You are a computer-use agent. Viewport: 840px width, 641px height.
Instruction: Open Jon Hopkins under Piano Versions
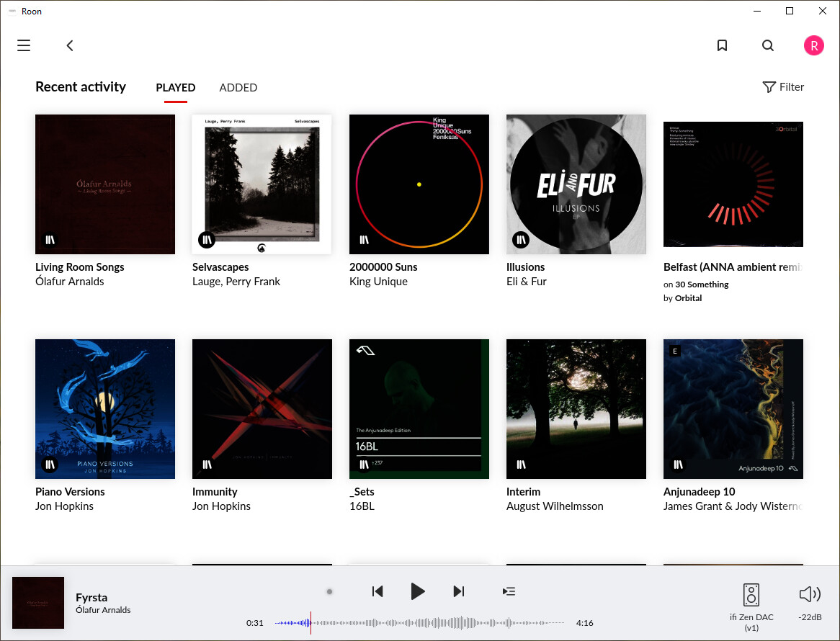[64, 506]
